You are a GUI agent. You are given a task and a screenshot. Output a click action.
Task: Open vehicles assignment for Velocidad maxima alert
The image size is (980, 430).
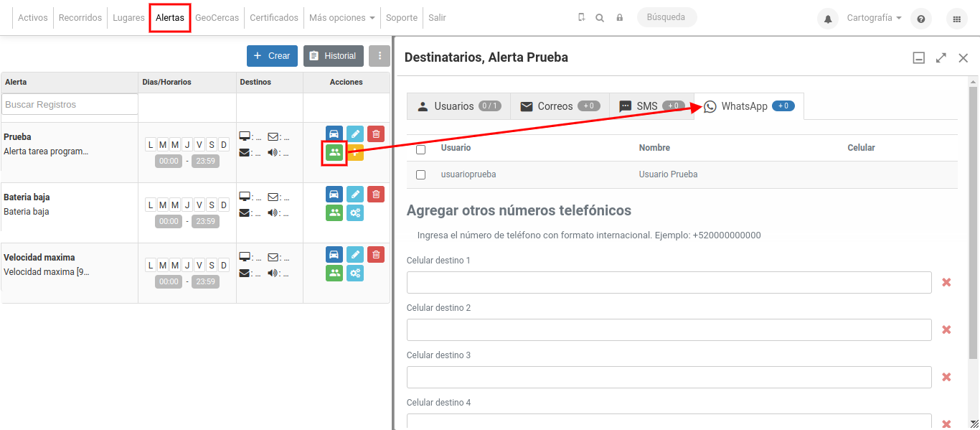334,254
